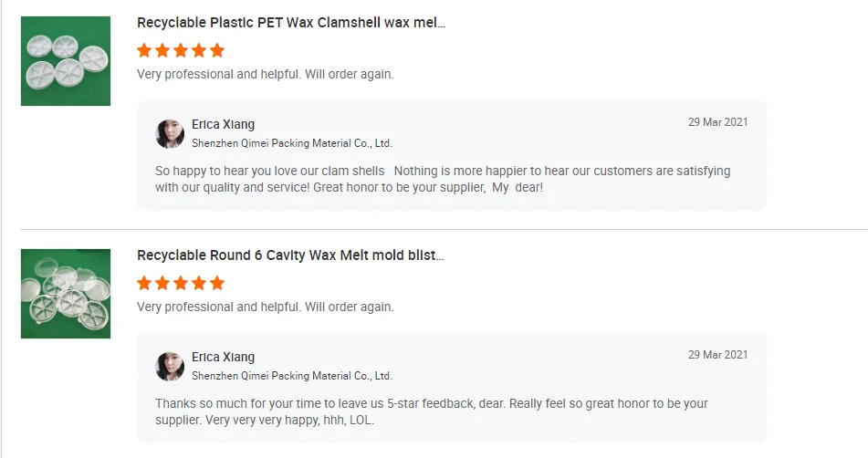Open the 'Recyclable Plastic PET Wax Clamshell' product title
This screenshot has width=868, height=458.
coord(291,23)
